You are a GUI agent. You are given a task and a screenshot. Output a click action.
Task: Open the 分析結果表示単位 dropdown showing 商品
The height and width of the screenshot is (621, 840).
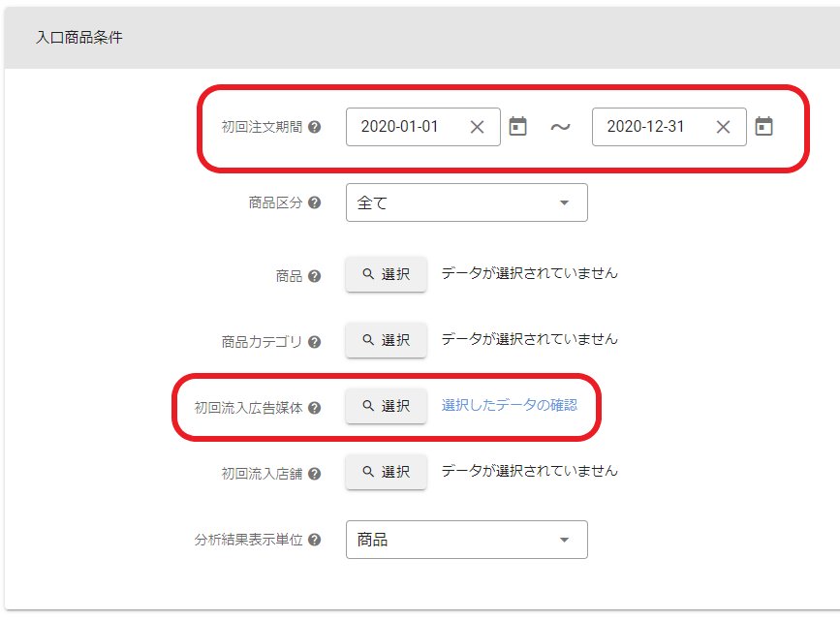(466, 540)
